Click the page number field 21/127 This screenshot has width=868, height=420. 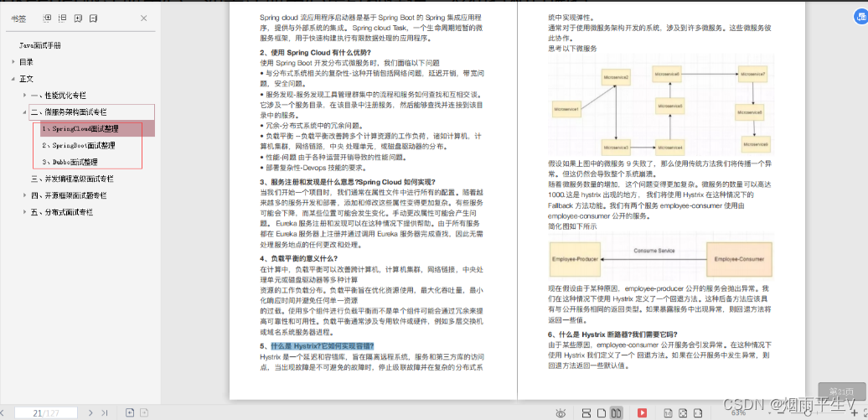[x=46, y=412]
